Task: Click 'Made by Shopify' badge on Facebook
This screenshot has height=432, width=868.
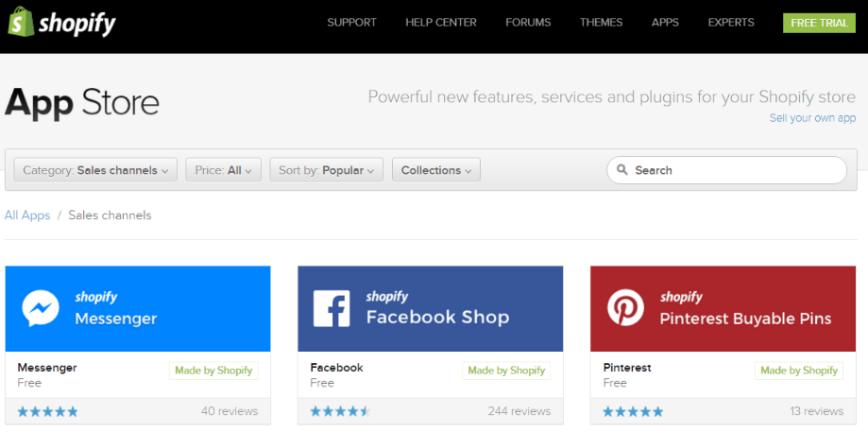Action: pyautogui.click(x=506, y=372)
